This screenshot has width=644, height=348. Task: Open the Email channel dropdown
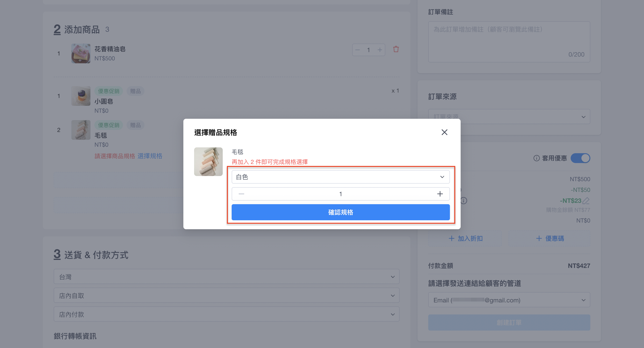click(x=509, y=300)
